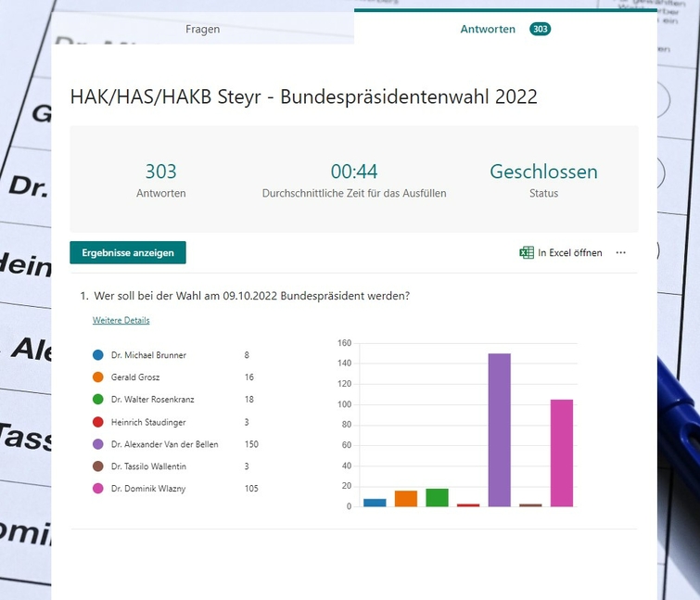Select the orange bar in chart
Image resolution: width=700 pixels, height=600 pixels.
406,499
